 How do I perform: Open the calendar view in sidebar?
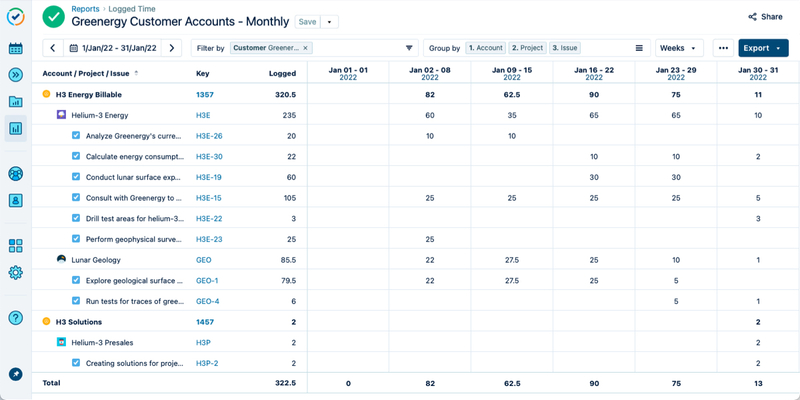point(15,48)
